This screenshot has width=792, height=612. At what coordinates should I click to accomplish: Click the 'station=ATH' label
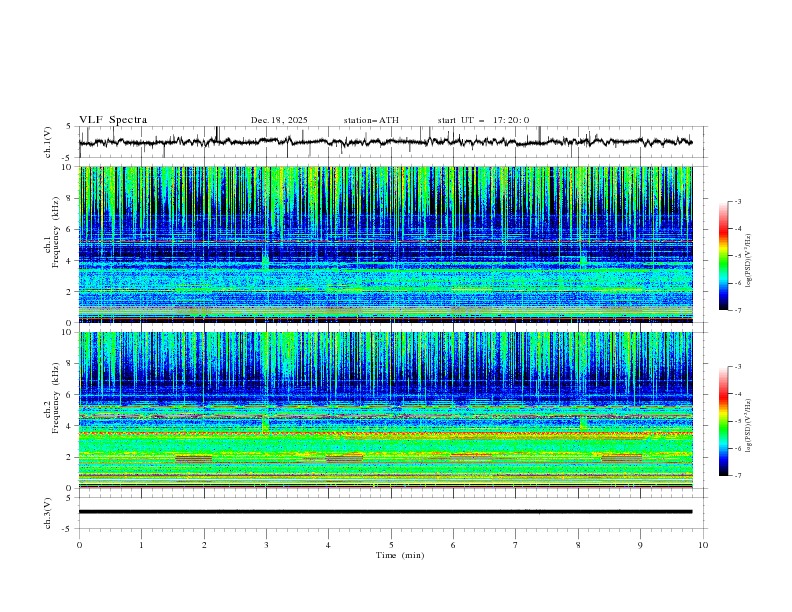371,120
